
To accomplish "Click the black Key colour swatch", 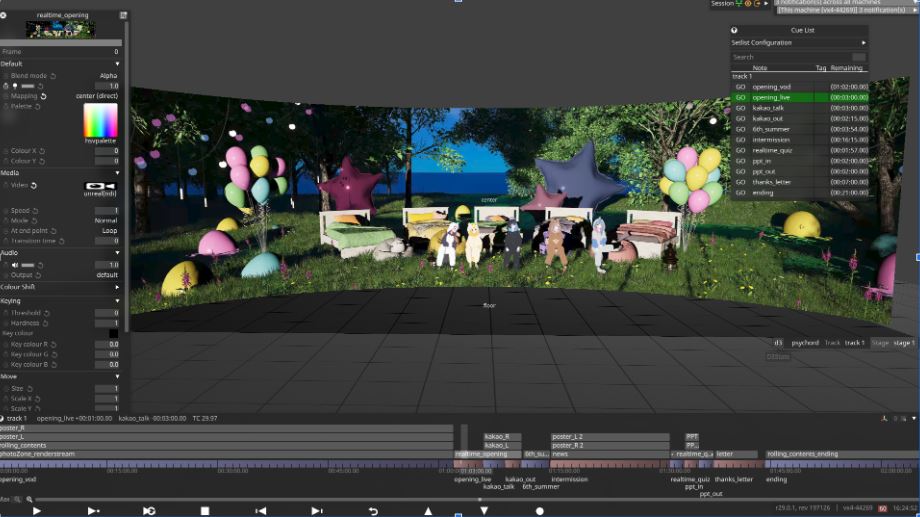I will pyautogui.click(x=113, y=333).
